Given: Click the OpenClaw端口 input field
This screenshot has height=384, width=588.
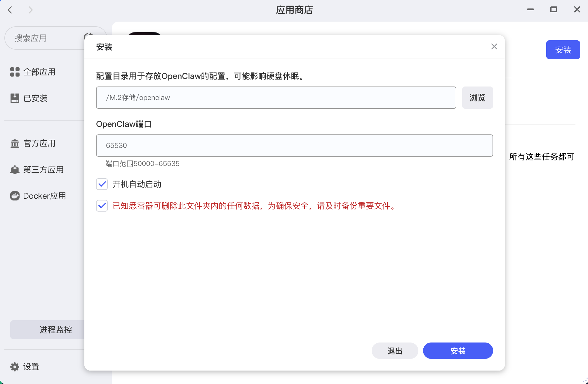Looking at the screenshot, I should coord(294,146).
